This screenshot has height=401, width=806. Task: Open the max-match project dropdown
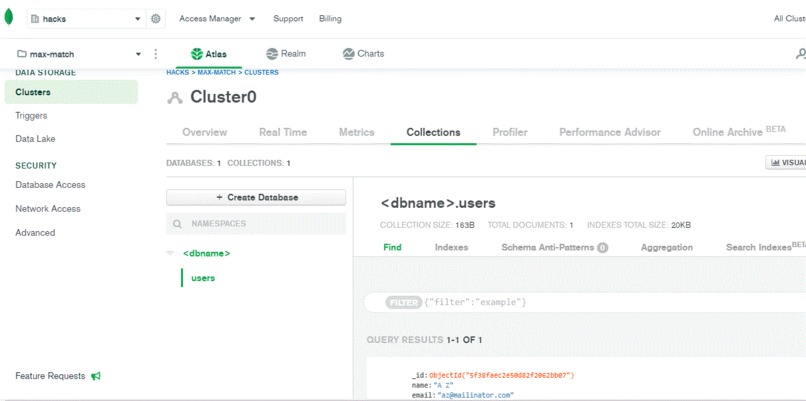tap(79, 54)
